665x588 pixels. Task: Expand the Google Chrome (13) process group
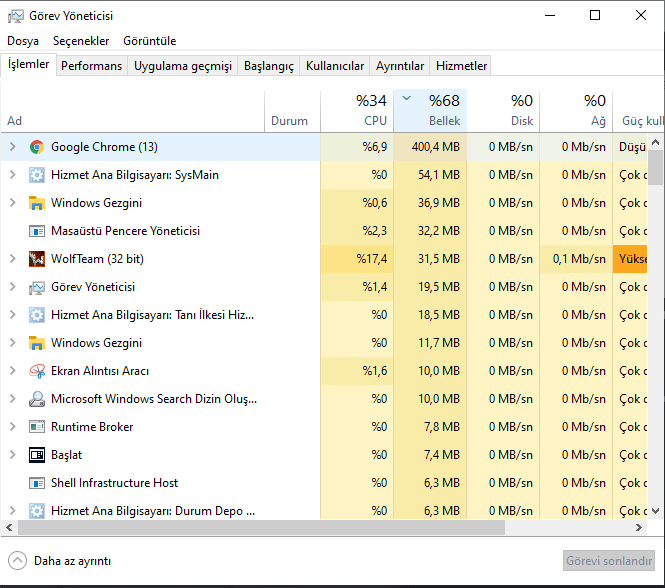(x=13, y=147)
